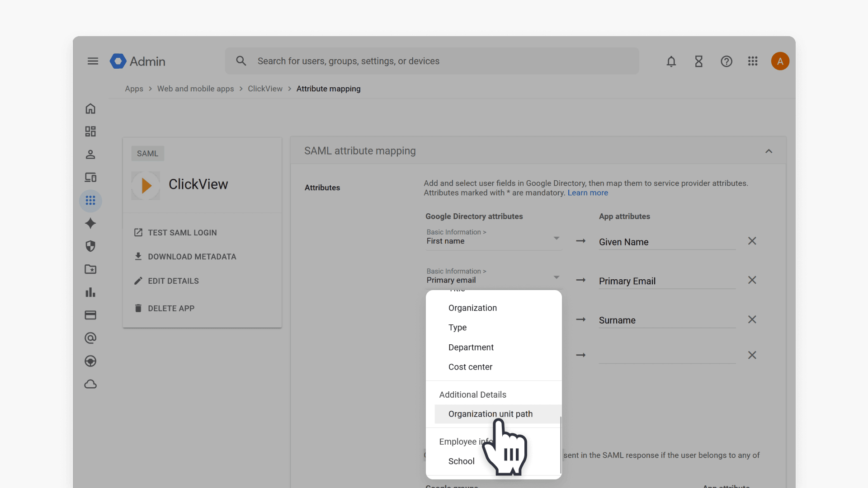
Task: Open the sparkle Generative AI sidebar icon
Action: [x=90, y=223]
